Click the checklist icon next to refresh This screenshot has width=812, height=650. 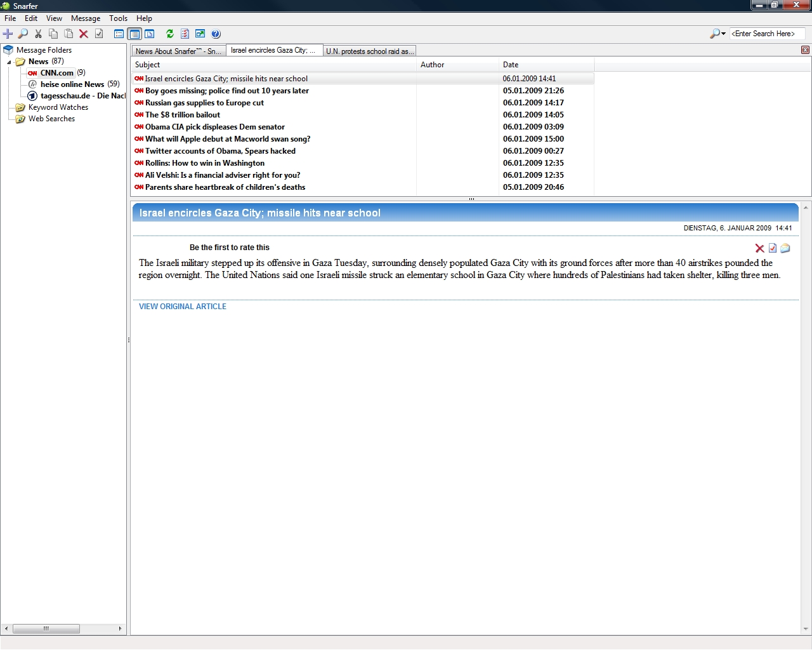tap(185, 34)
